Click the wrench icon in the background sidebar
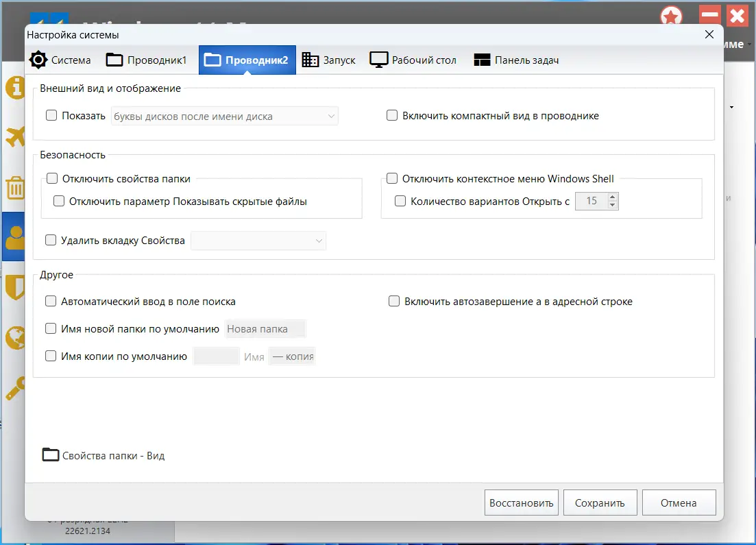This screenshot has width=756, height=545. (16, 389)
